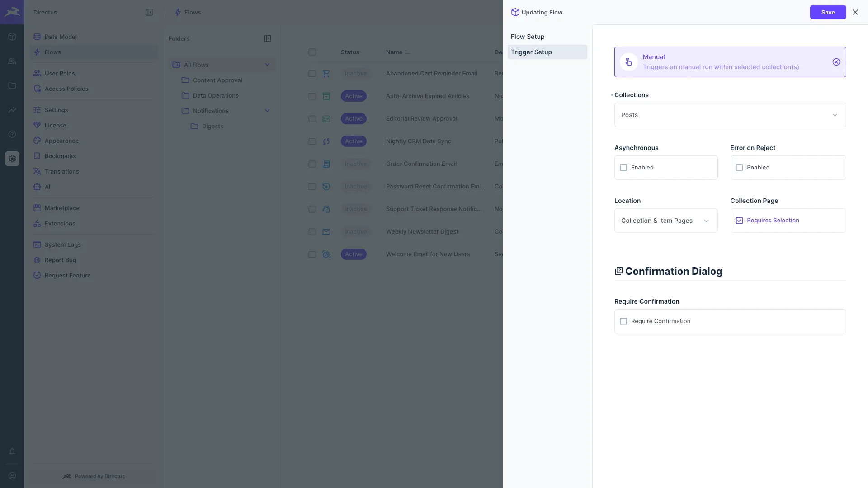
Task: Collapse the Notifications folder chevron
Action: click(267, 111)
